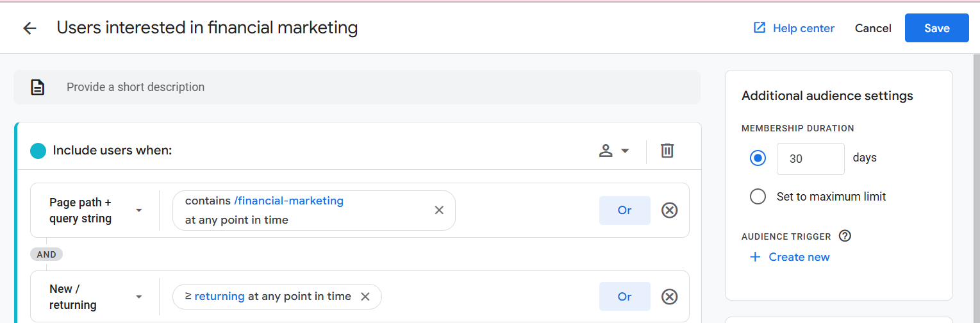Viewport: 980px width, 323px height.
Task: Delete the condition group with trash icon
Action: pos(667,151)
